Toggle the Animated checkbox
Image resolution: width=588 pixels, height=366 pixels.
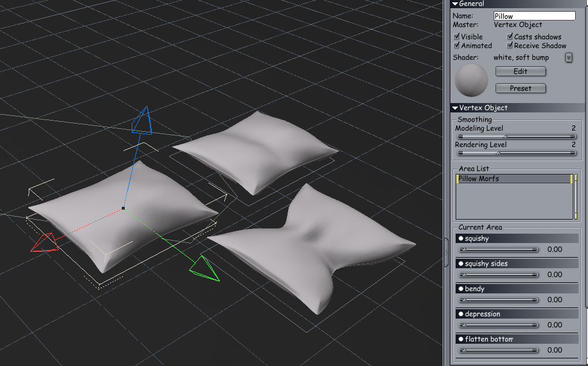tap(456, 45)
